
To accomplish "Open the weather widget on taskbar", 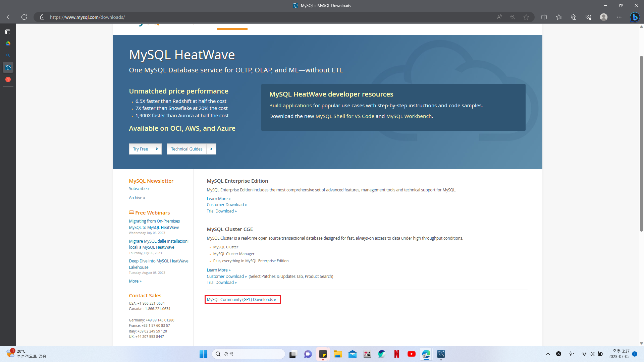I will (x=26, y=354).
